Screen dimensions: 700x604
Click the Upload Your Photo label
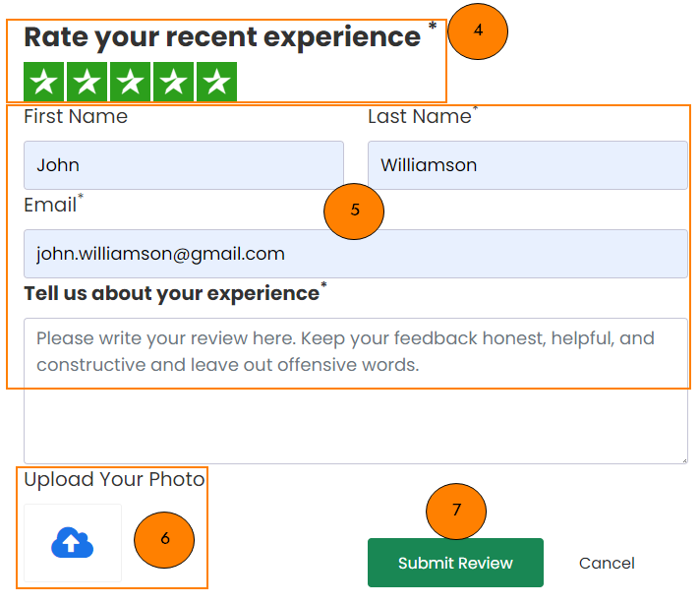[114, 480]
